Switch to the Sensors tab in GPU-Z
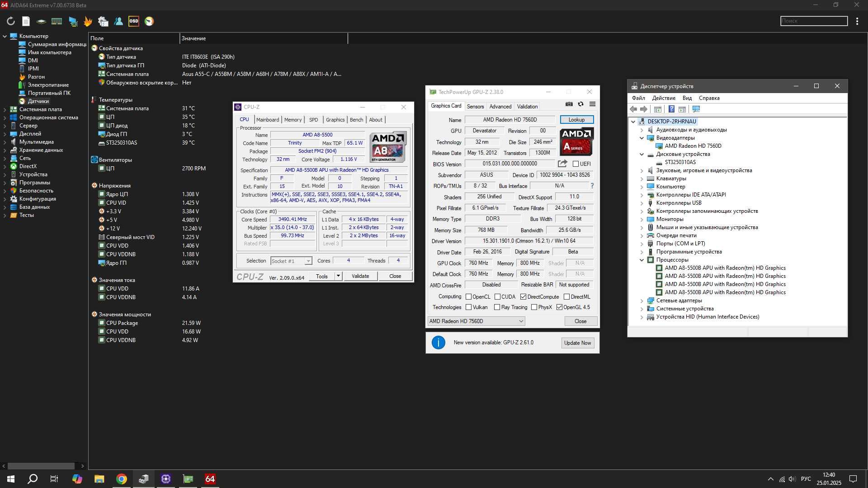This screenshot has height=488, width=868. pos(475,107)
